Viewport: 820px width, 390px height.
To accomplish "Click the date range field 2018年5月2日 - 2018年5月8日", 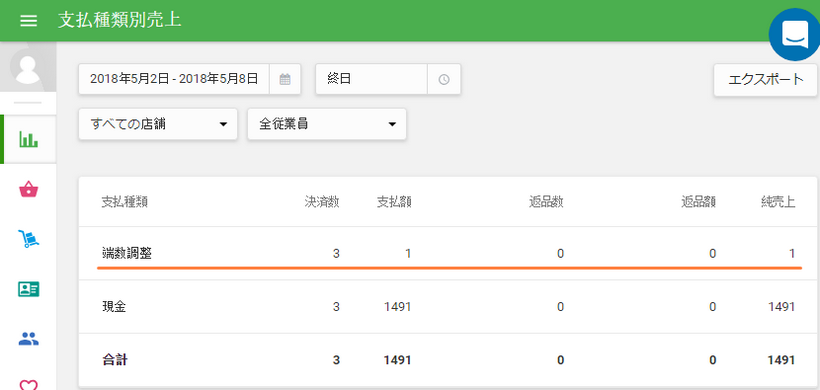I will (174, 79).
